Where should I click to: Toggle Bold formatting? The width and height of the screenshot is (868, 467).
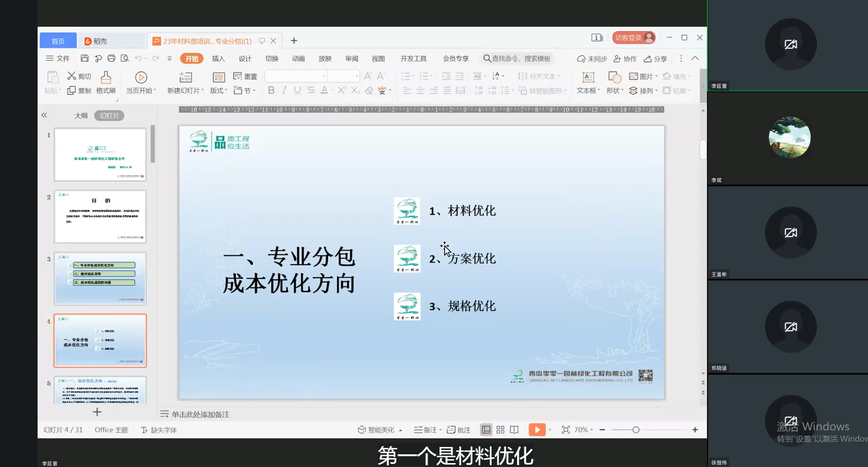pyautogui.click(x=271, y=90)
